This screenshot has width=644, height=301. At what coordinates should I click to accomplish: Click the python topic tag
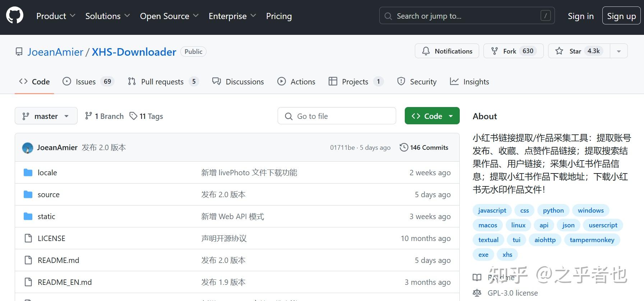(553, 210)
